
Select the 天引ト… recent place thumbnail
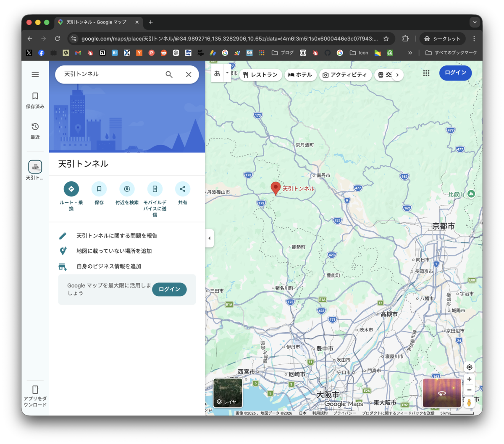click(35, 167)
